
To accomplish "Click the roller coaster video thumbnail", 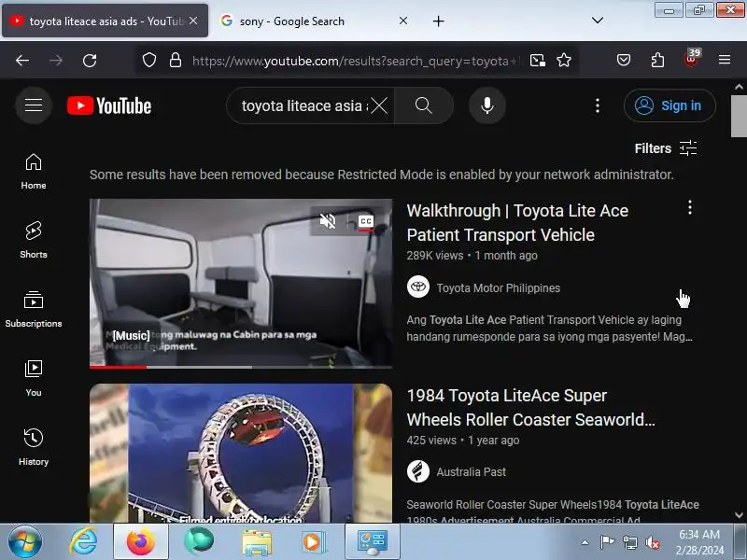I will (241, 453).
